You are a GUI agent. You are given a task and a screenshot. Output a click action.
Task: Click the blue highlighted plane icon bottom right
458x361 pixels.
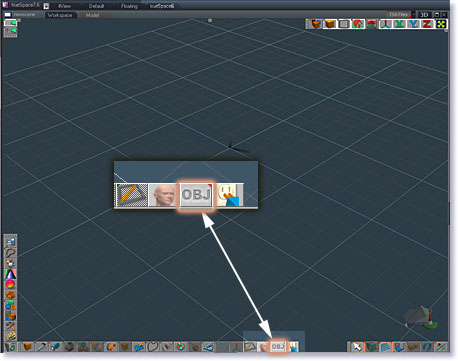(386, 347)
